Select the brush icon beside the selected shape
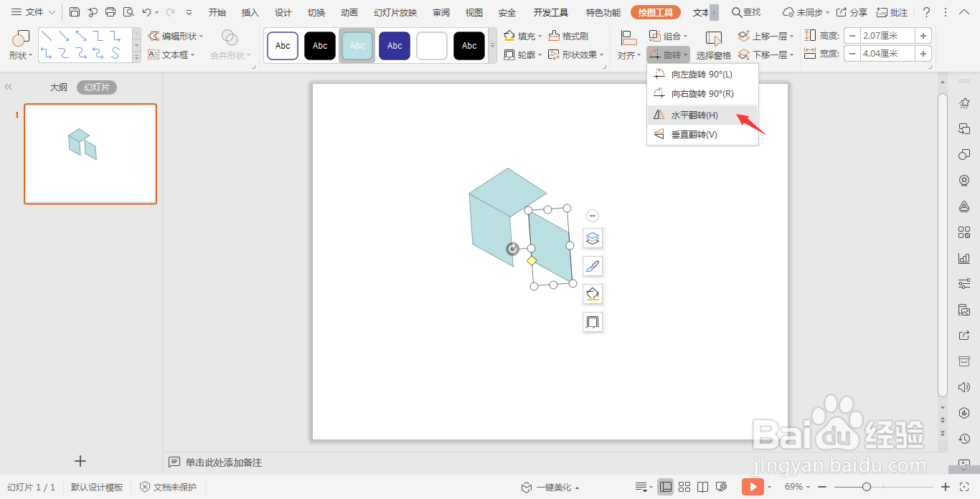 point(592,265)
